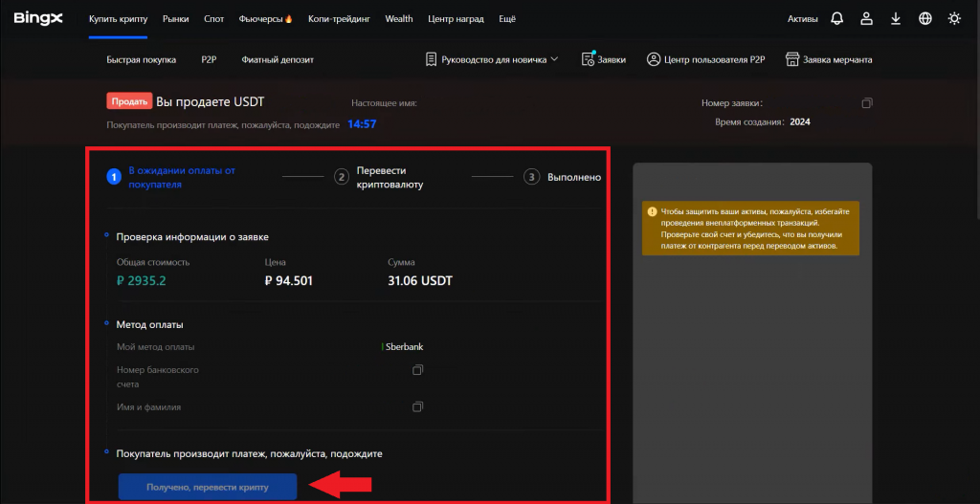
Task: Open 'Заявки' orders link
Action: point(604,59)
